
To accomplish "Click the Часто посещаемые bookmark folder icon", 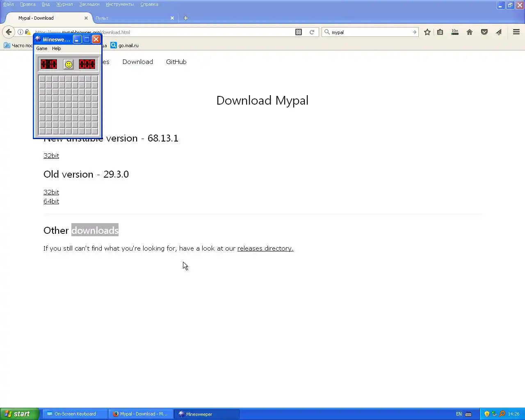I will pyautogui.click(x=7, y=46).
